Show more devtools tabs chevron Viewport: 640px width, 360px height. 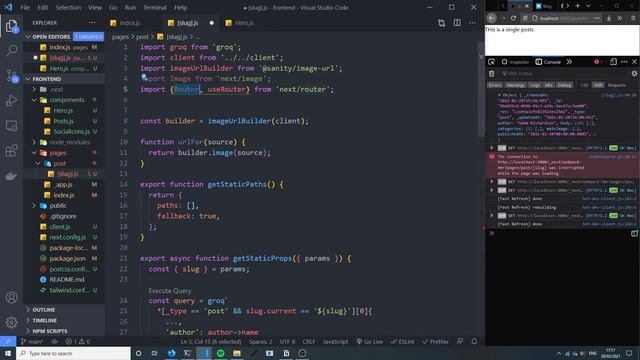(569, 62)
